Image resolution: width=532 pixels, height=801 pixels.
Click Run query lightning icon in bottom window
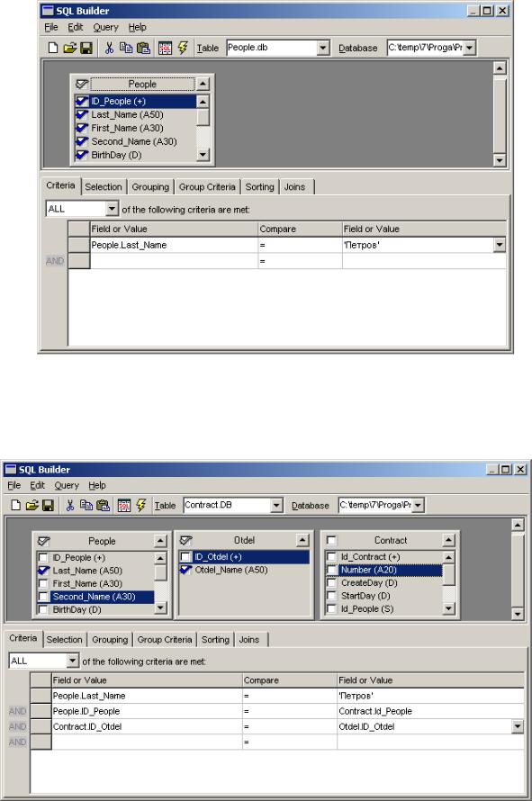141,505
